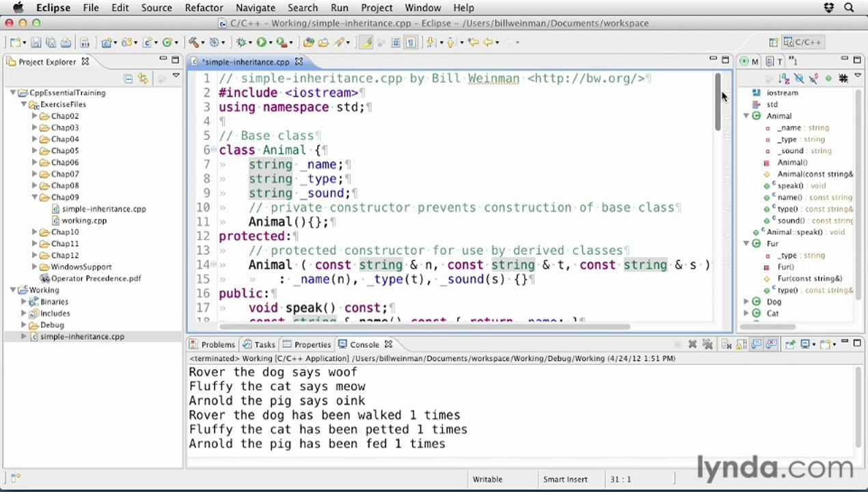Screen dimensions: 868x492
Task: Switch to the Tasks tab
Action: (258, 344)
